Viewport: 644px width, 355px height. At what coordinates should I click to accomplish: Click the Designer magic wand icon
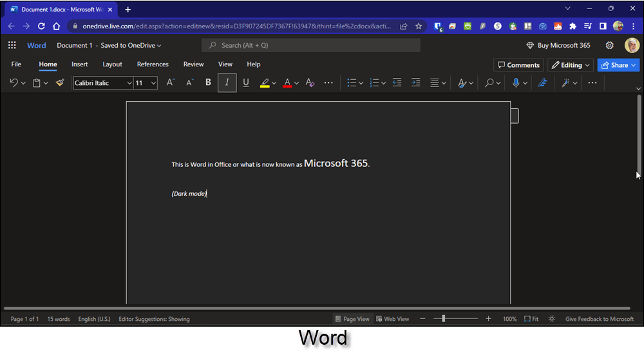pos(565,82)
